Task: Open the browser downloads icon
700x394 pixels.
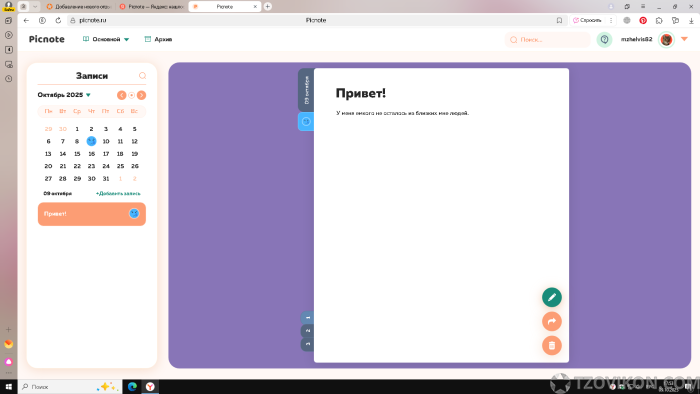Action: point(691,20)
